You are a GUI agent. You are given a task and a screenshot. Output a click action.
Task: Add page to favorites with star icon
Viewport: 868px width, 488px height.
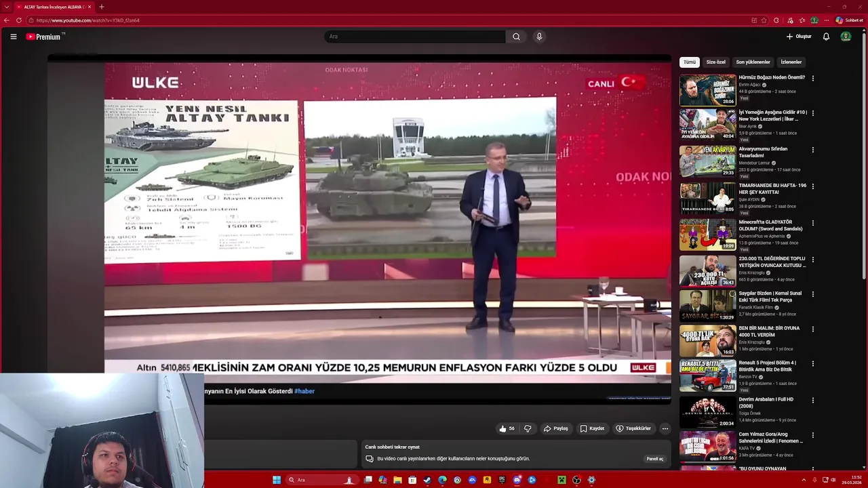(x=764, y=20)
